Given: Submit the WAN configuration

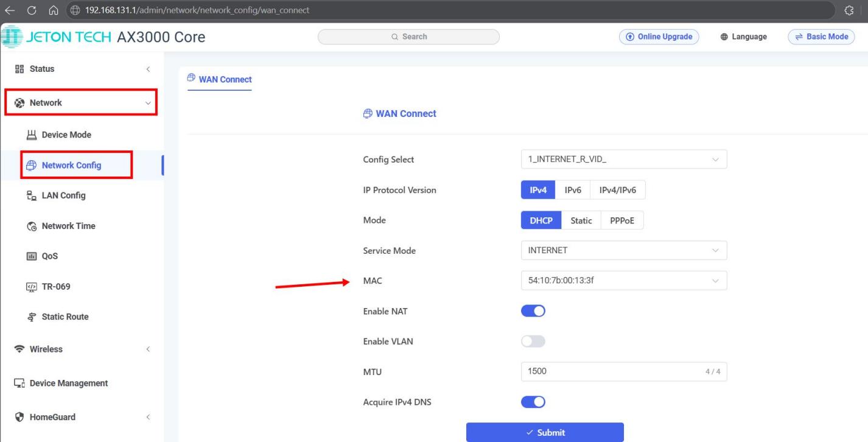Looking at the screenshot, I should pyautogui.click(x=545, y=432).
